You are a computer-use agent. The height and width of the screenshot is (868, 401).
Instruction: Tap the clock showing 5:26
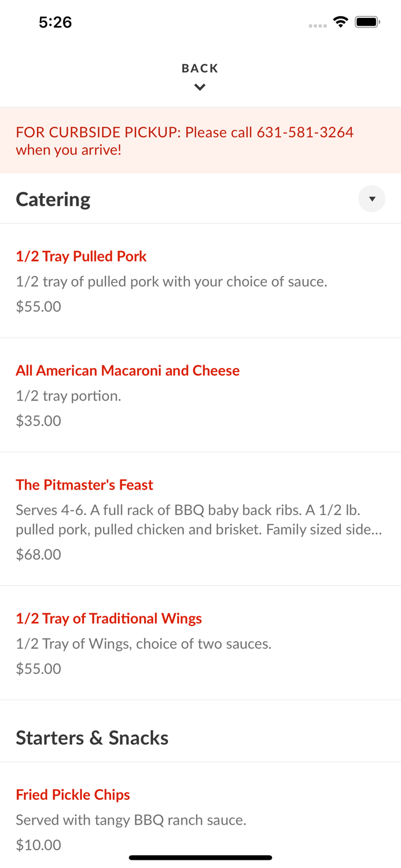pos(55,22)
